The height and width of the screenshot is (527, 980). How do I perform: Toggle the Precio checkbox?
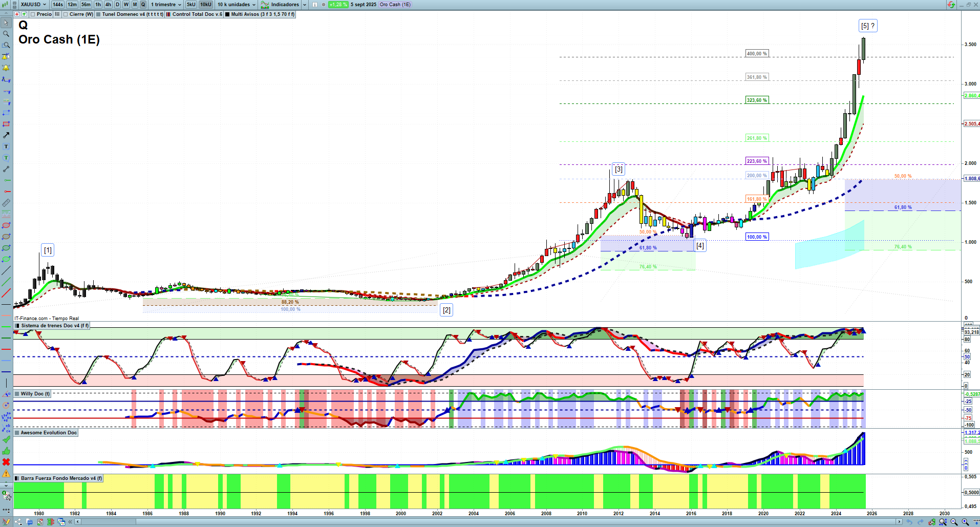(x=33, y=14)
